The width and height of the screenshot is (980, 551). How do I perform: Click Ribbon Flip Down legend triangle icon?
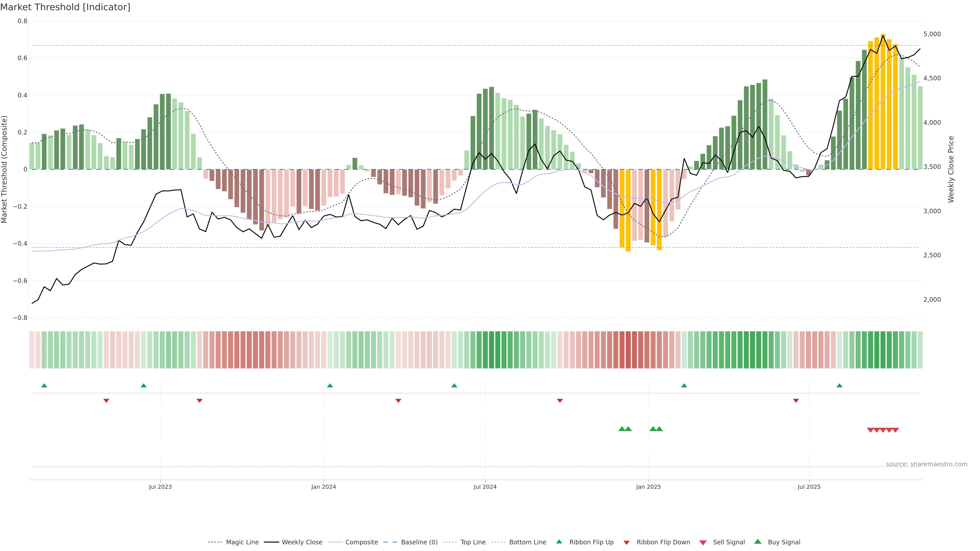[x=627, y=543]
